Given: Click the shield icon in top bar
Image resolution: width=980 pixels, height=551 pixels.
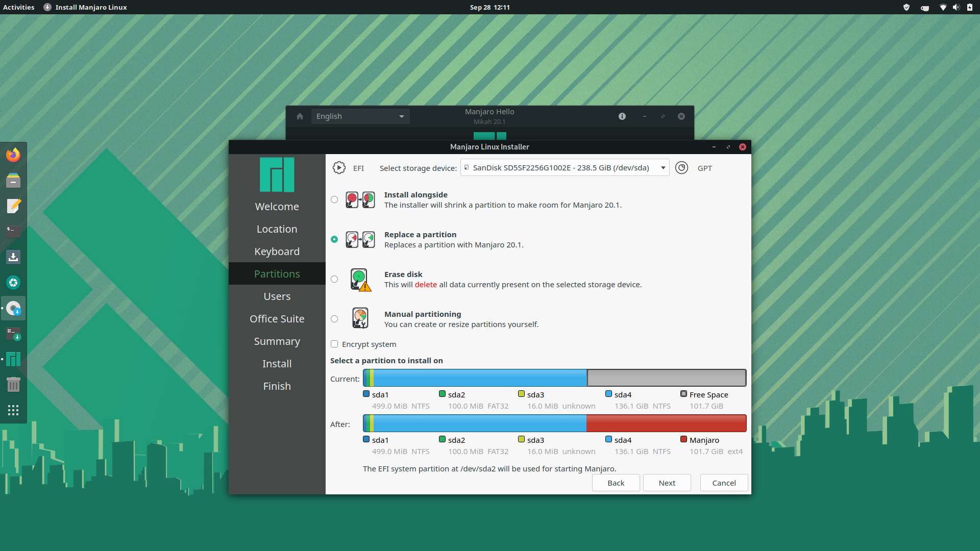Looking at the screenshot, I should 906,7.
